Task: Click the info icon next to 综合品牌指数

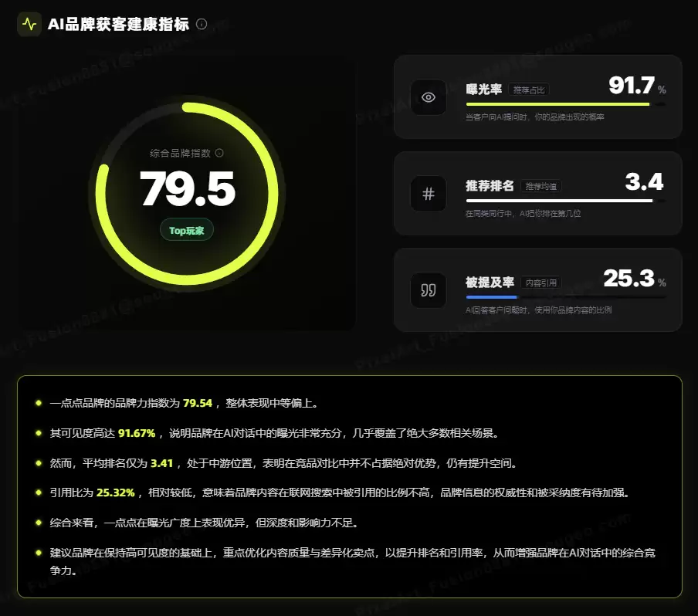Action: tap(219, 153)
